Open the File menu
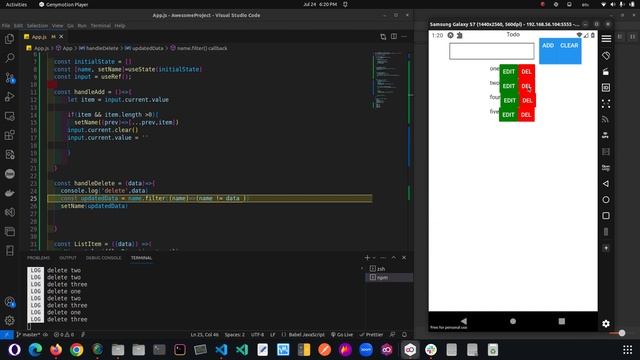This screenshot has height=360, width=640. point(6,26)
